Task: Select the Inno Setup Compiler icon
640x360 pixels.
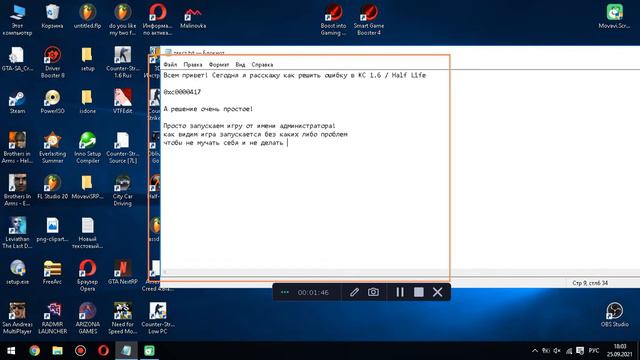Action: [87, 148]
